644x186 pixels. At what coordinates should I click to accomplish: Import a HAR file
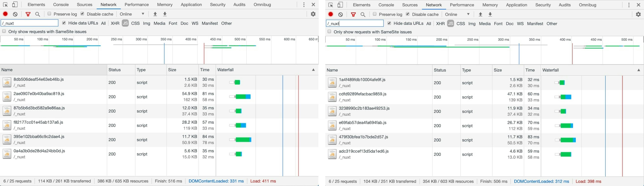coord(155,14)
